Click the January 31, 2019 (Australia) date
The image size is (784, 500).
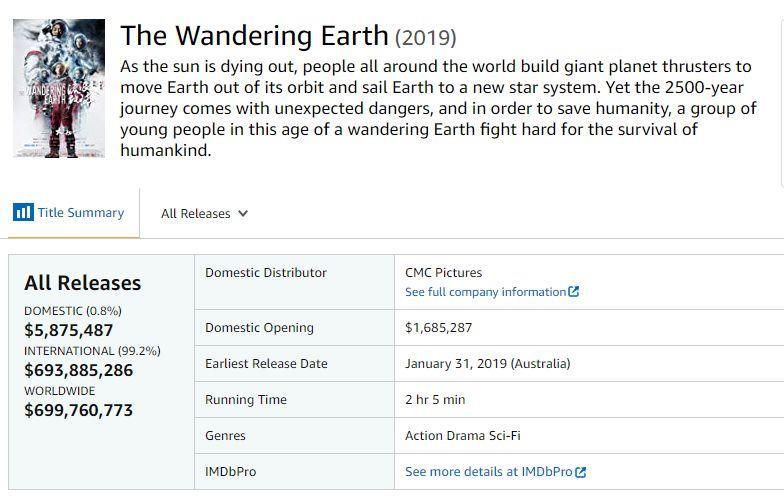pyautogui.click(x=487, y=364)
